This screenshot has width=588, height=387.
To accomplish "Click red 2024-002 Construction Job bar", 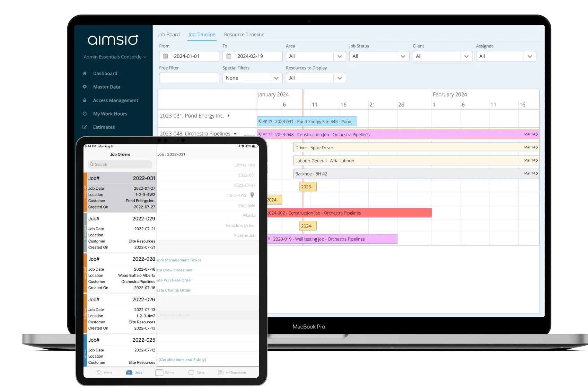I will click(349, 213).
